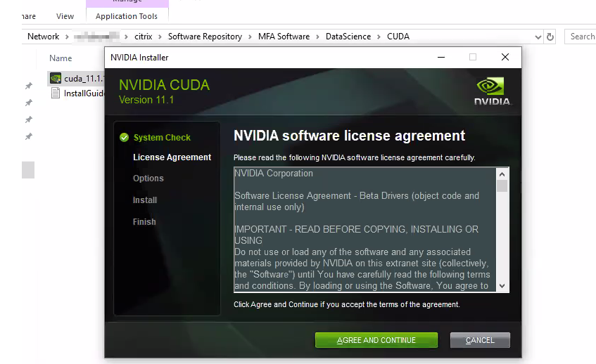
Task: Click the NVIDIA logo in installer header
Action: (492, 91)
